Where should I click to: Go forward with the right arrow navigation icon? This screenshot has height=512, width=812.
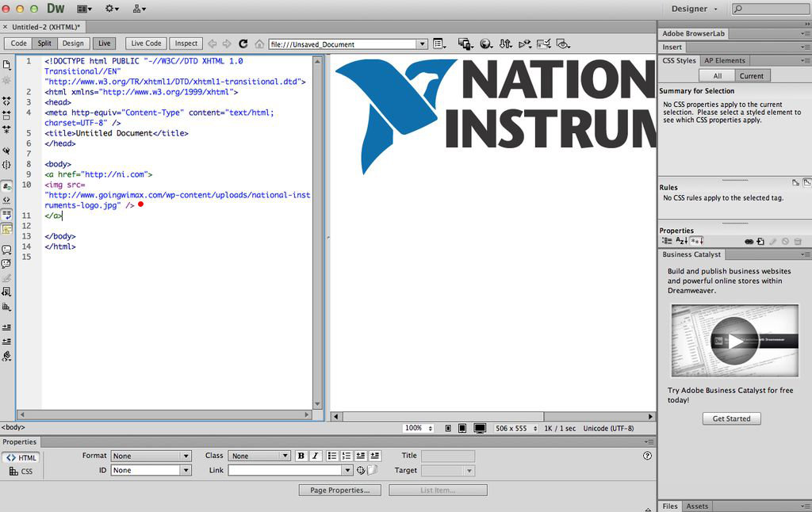[x=227, y=44]
